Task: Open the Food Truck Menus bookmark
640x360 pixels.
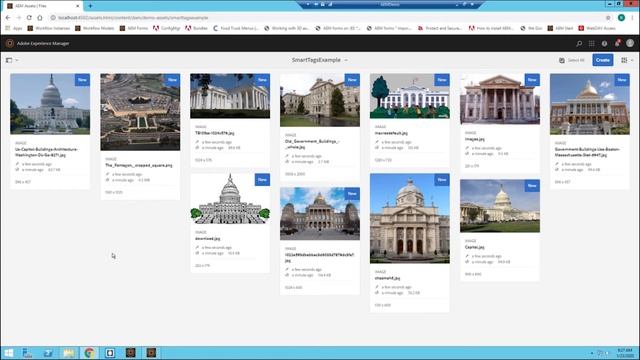Action: coord(236,28)
